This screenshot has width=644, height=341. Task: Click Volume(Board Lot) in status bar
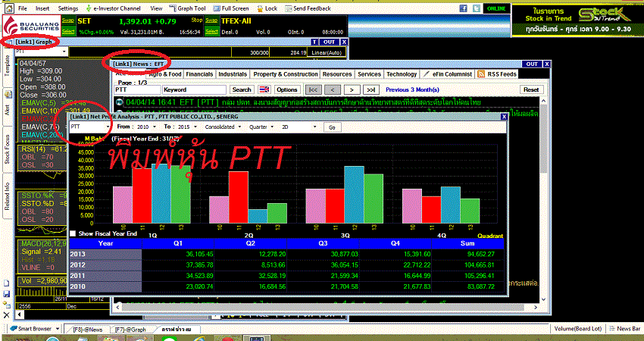[578, 329]
